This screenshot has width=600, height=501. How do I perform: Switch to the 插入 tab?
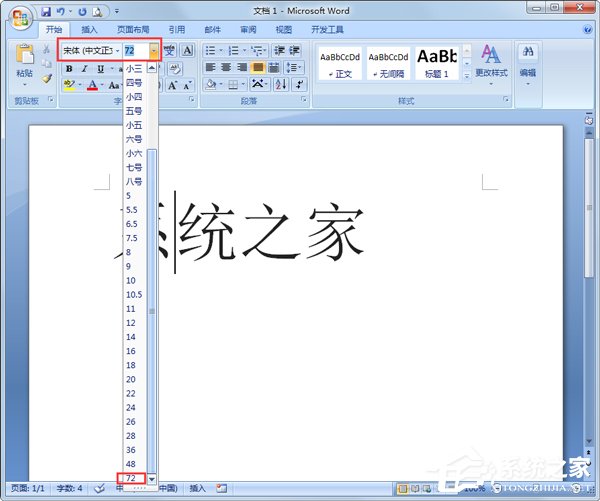(x=90, y=30)
